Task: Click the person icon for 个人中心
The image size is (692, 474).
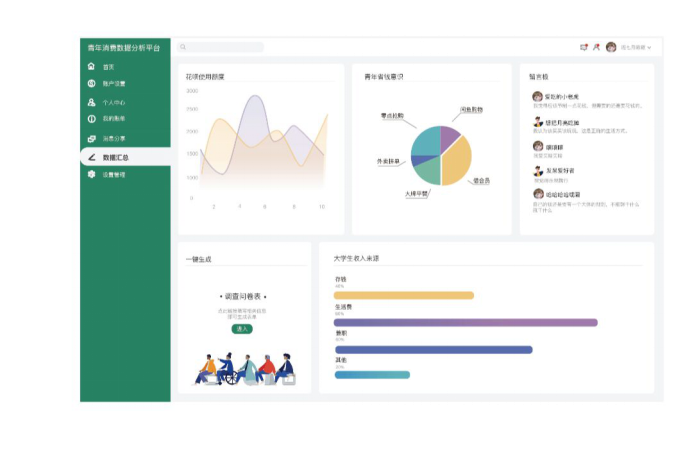Action: click(91, 102)
